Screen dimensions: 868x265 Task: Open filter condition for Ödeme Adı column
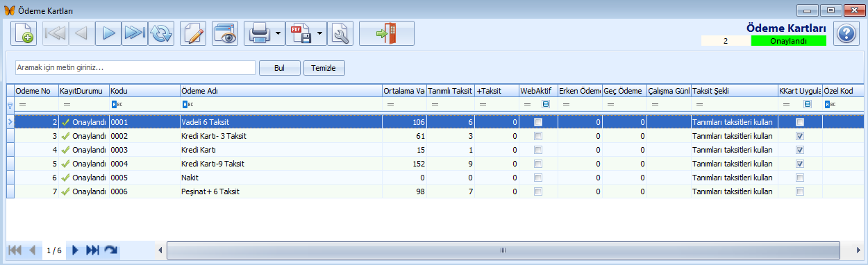click(187, 104)
